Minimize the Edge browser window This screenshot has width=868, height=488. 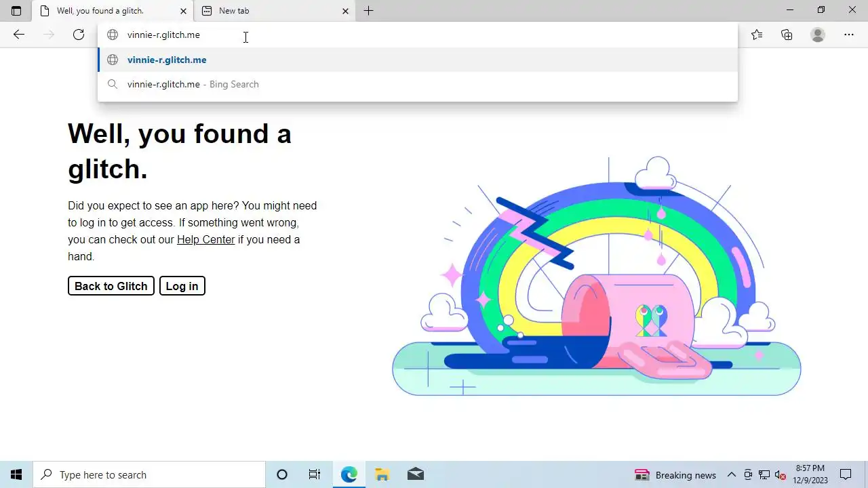(x=789, y=10)
